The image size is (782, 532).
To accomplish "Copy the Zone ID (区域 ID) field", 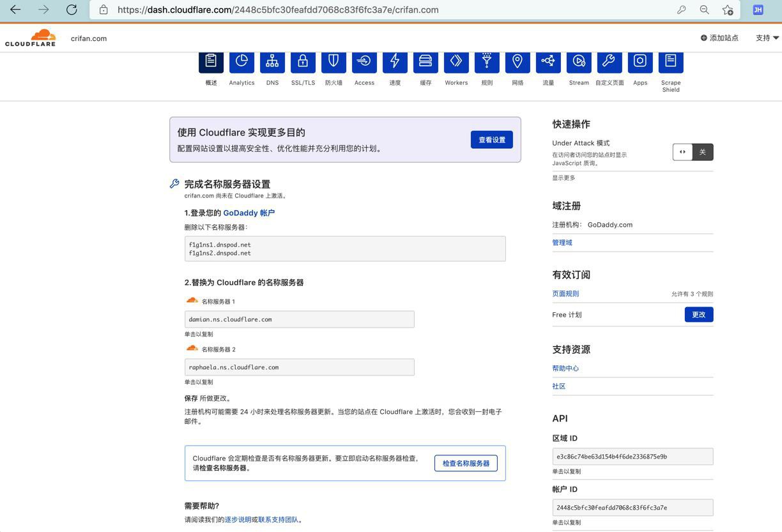I will (x=632, y=457).
